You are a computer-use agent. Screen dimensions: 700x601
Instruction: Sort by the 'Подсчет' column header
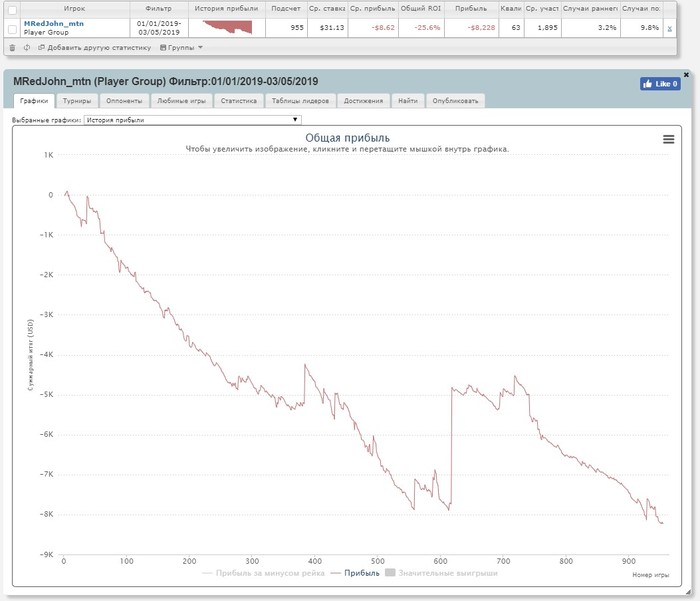[x=286, y=8]
